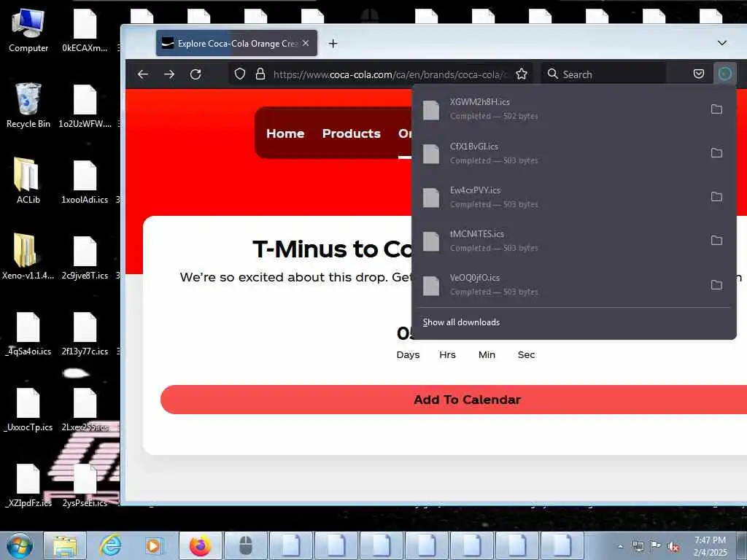747x560 pixels.
Task: Open Windows Media Player from taskbar
Action: tap(153, 545)
